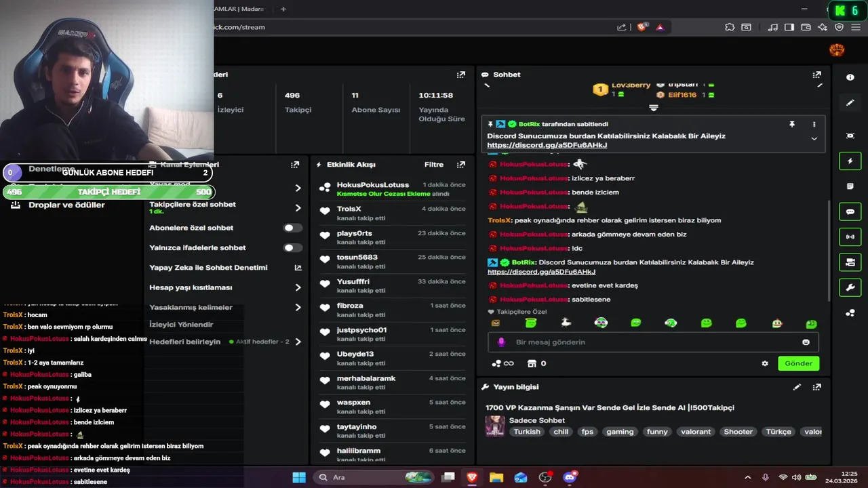868x488 pixels.
Task: Collapse the chat leaderboard bar
Action: coord(654,108)
